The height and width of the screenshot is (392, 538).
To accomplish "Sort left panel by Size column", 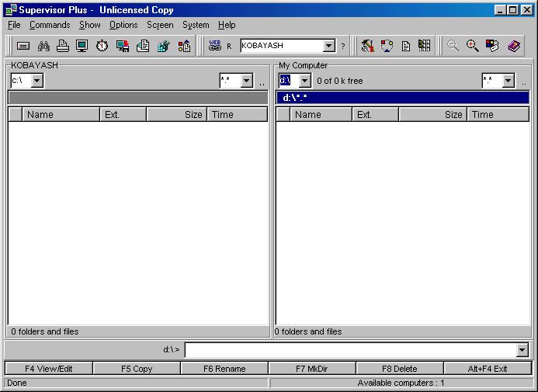I will (176, 114).
